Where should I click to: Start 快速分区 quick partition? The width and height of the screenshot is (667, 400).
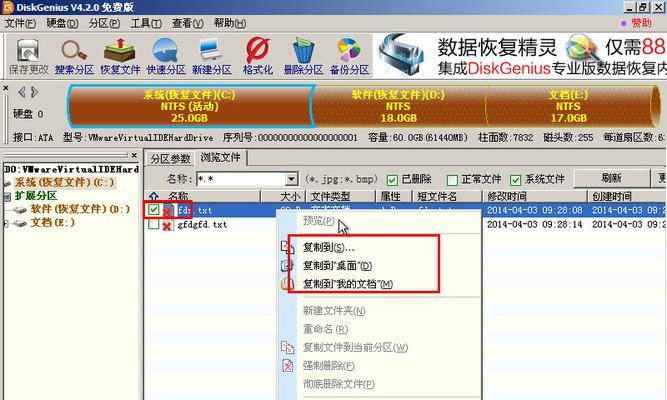tap(166, 55)
